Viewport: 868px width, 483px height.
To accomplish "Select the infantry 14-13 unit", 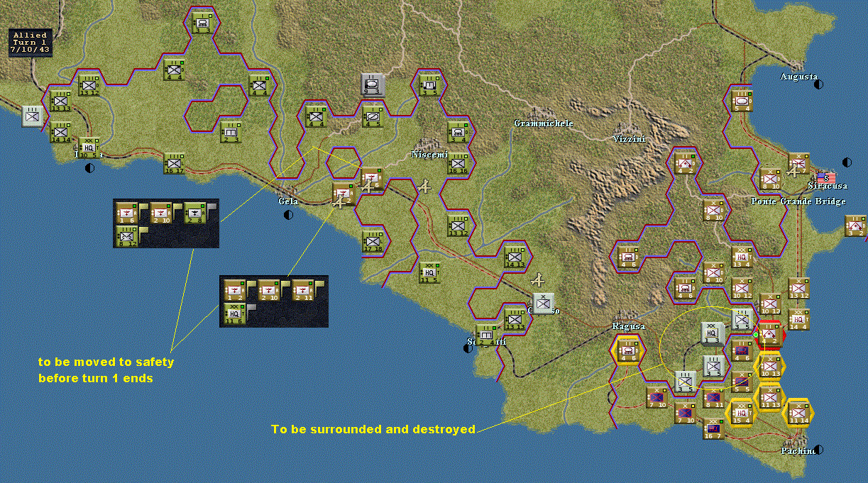I will (x=515, y=257).
